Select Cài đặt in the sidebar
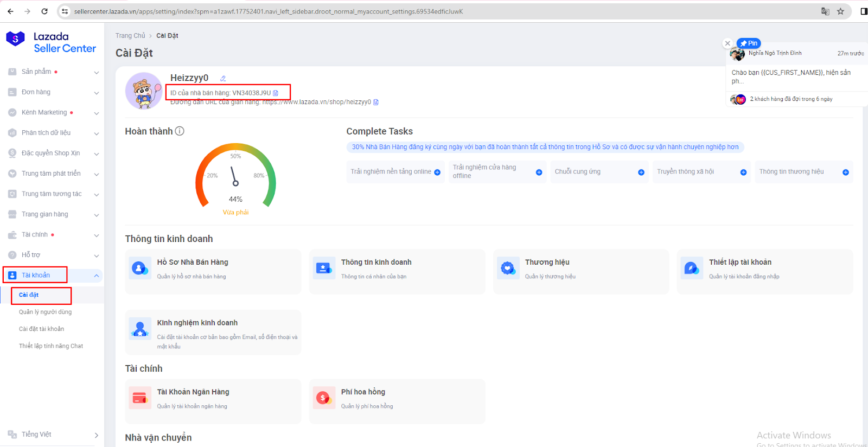This screenshot has height=447, width=868. [x=29, y=295]
